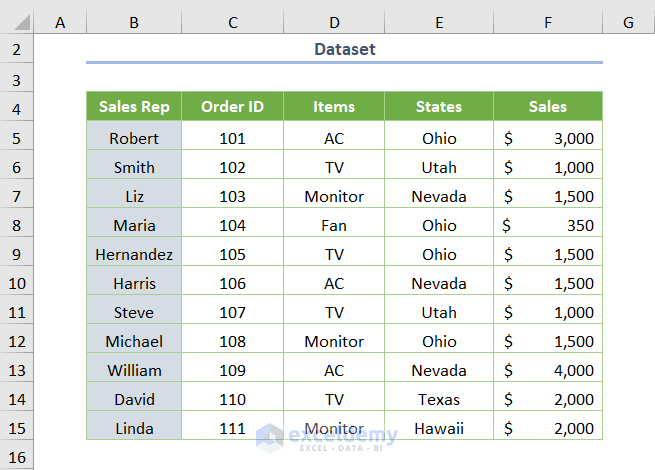Click the cell containing Robert
The height and width of the screenshot is (470, 655).
pyautogui.click(x=134, y=139)
